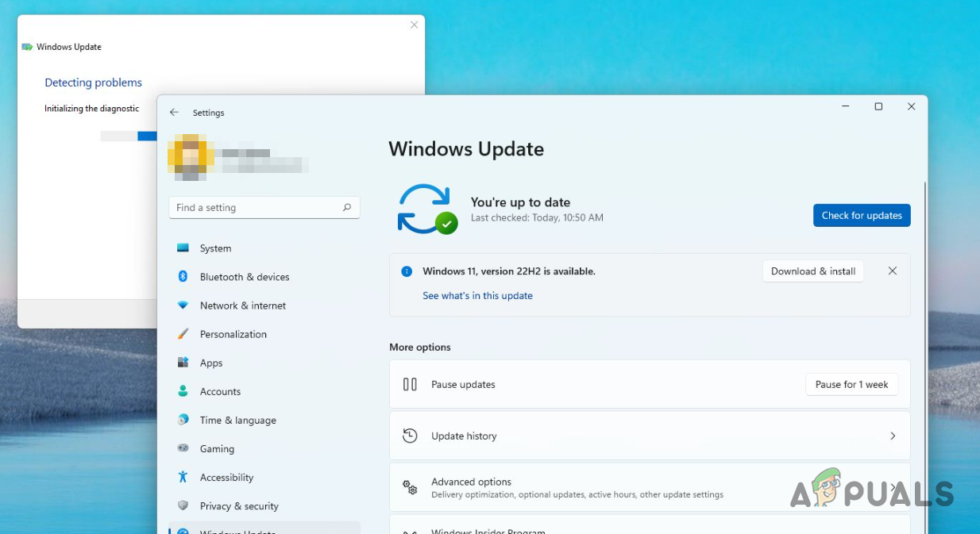Click the Gaming controller icon
This screenshot has width=980, height=534.
[x=183, y=448]
